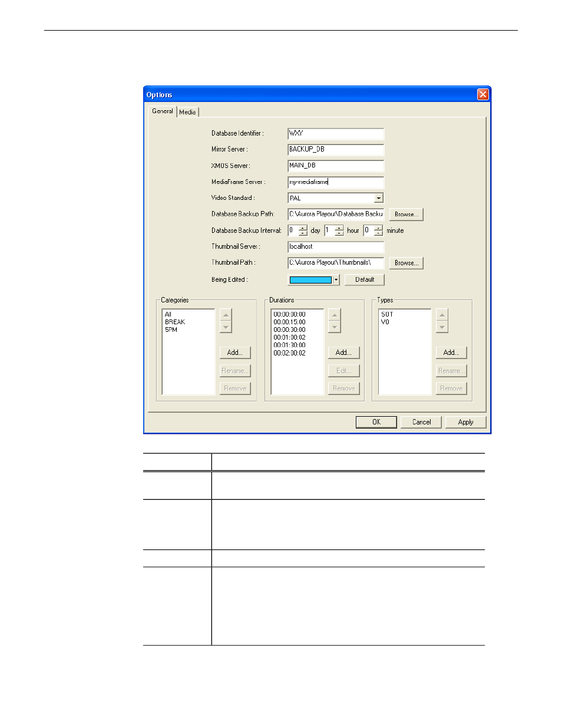Confirm options with OK button

376,422
